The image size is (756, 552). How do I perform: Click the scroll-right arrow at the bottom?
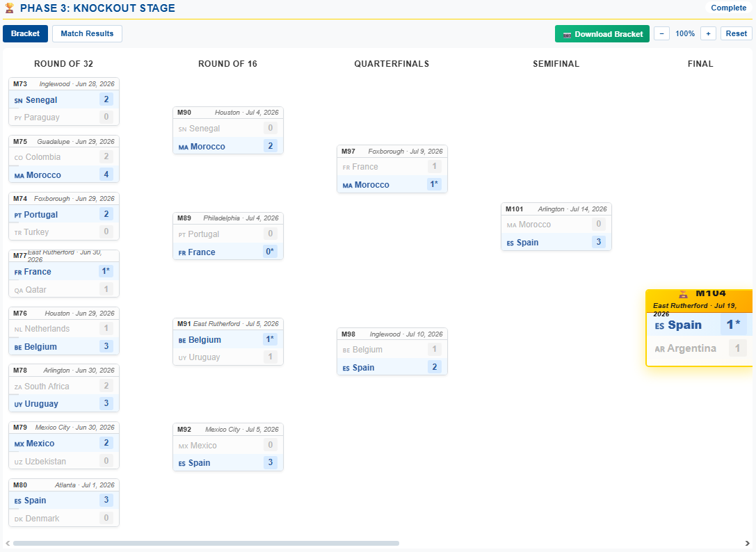point(748,543)
